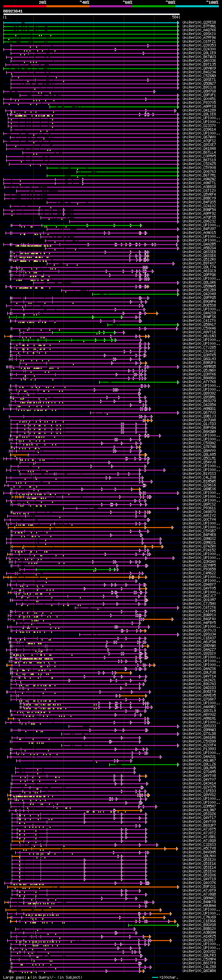Open hit UniRef100_B7FHN1

click(x=199, y=26)
